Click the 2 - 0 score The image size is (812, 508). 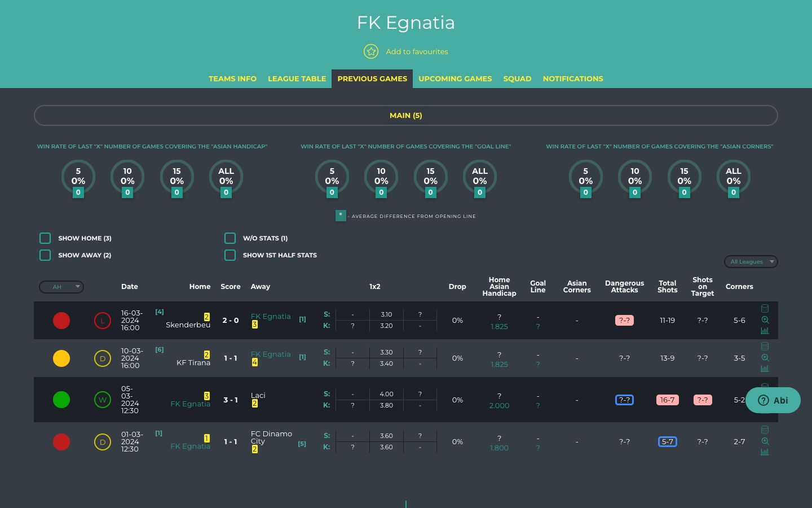coord(231,321)
